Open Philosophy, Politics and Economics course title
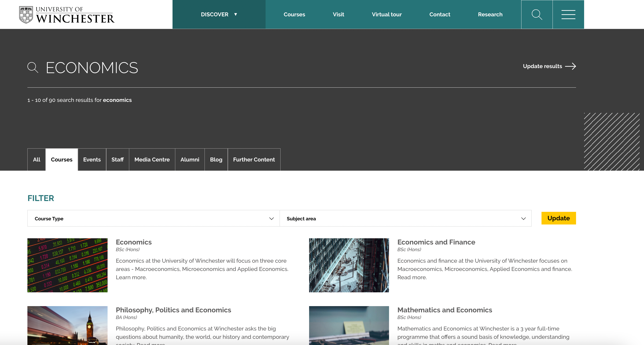This screenshot has width=644, height=345. tap(173, 310)
